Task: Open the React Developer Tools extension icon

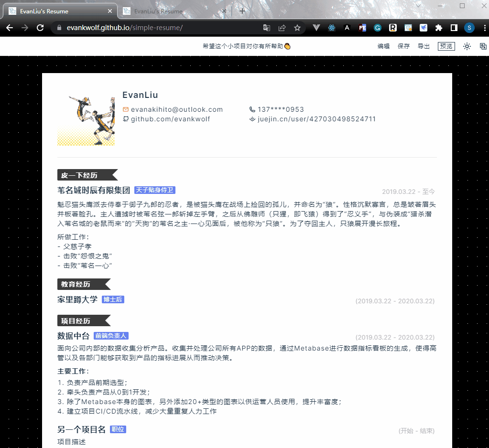Action: [x=331, y=28]
